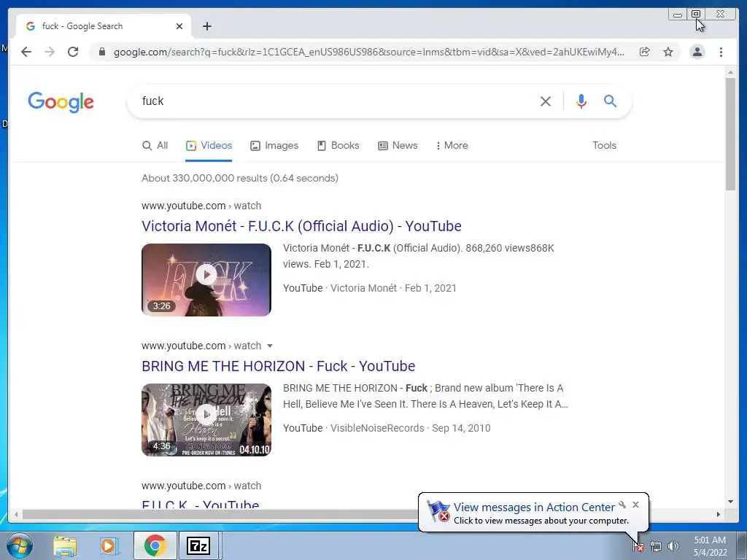
Task: Switch to the All results tab
Action: coord(155,145)
